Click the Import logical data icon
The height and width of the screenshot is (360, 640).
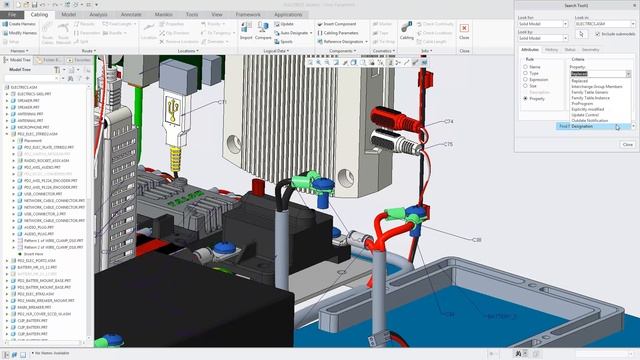246,28
